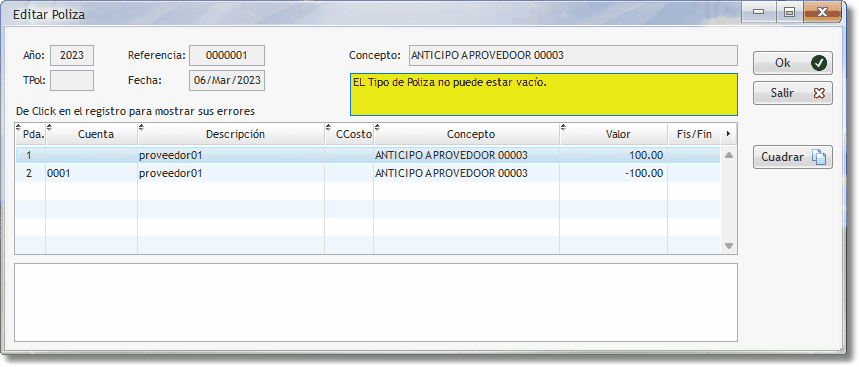Click the -100.00 value cell
859x367 pixels.
coord(614,173)
